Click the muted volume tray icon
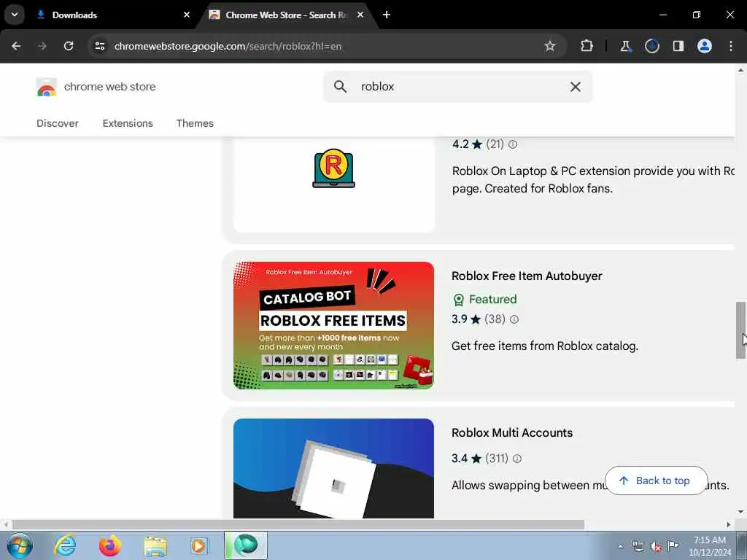Screen dimensions: 747x560 pyautogui.click(x=656, y=547)
